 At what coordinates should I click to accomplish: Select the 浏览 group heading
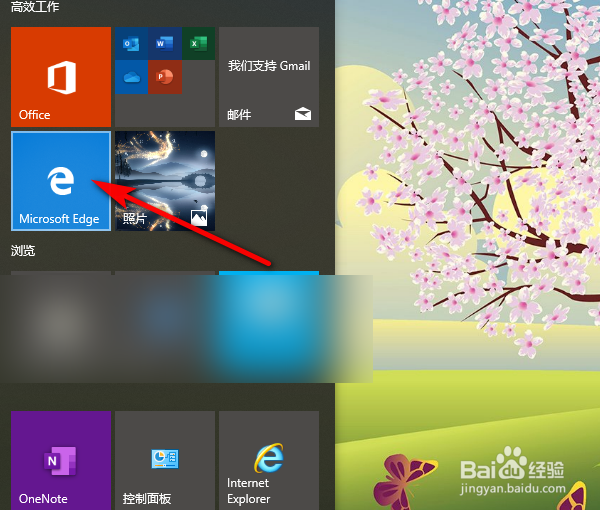(23, 251)
